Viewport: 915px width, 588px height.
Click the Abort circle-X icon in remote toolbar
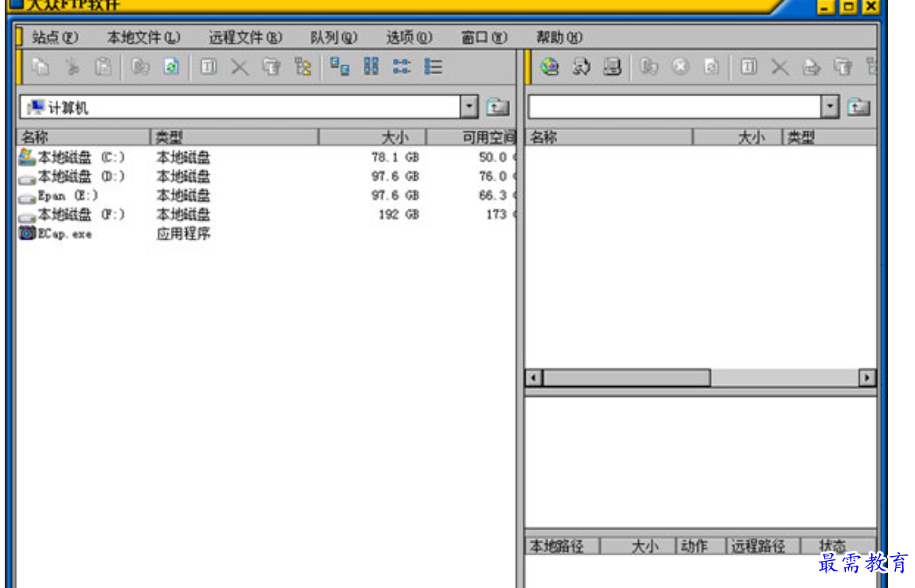(679, 67)
